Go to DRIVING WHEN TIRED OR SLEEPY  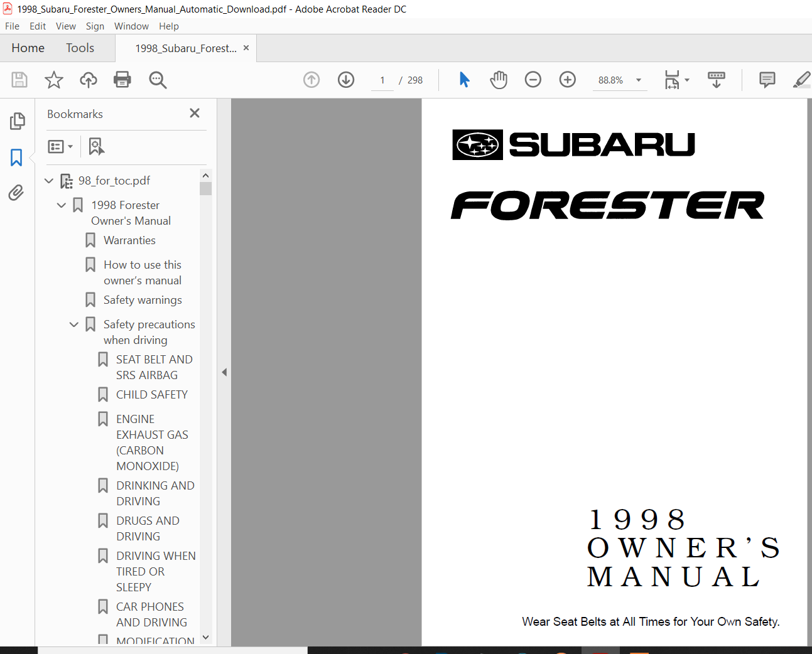click(156, 572)
